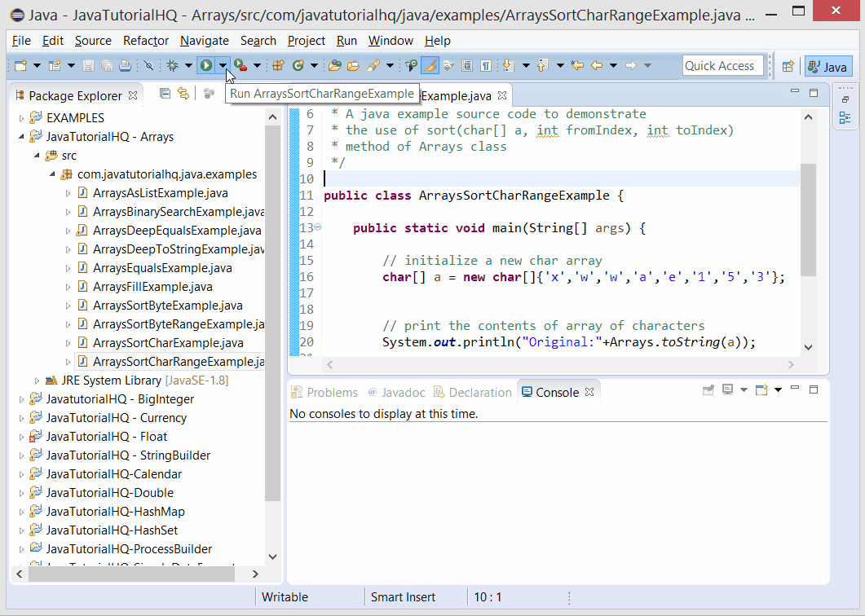Click the Open Task folder icon
The image size is (865, 616).
pos(353,66)
